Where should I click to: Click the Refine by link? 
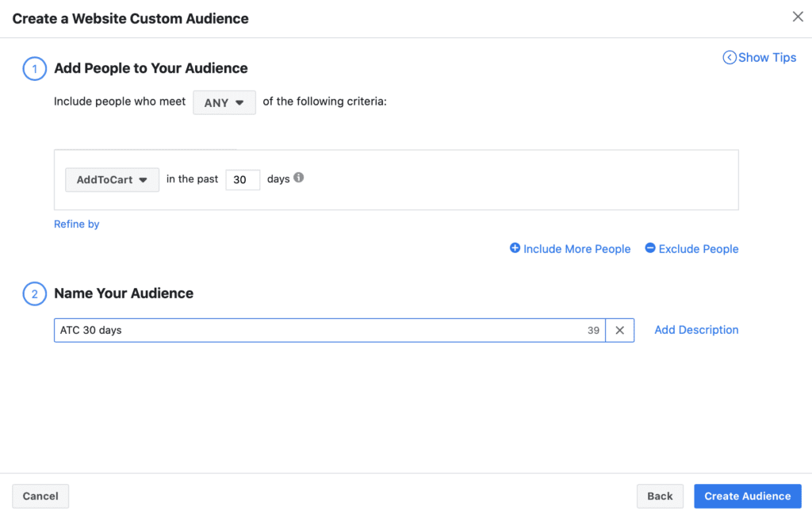pyautogui.click(x=76, y=224)
